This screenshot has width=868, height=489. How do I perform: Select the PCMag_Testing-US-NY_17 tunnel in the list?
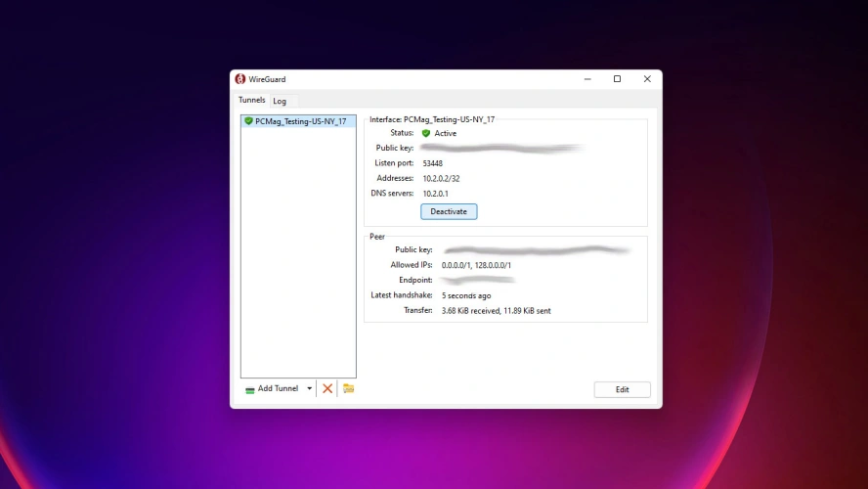pyautogui.click(x=300, y=121)
